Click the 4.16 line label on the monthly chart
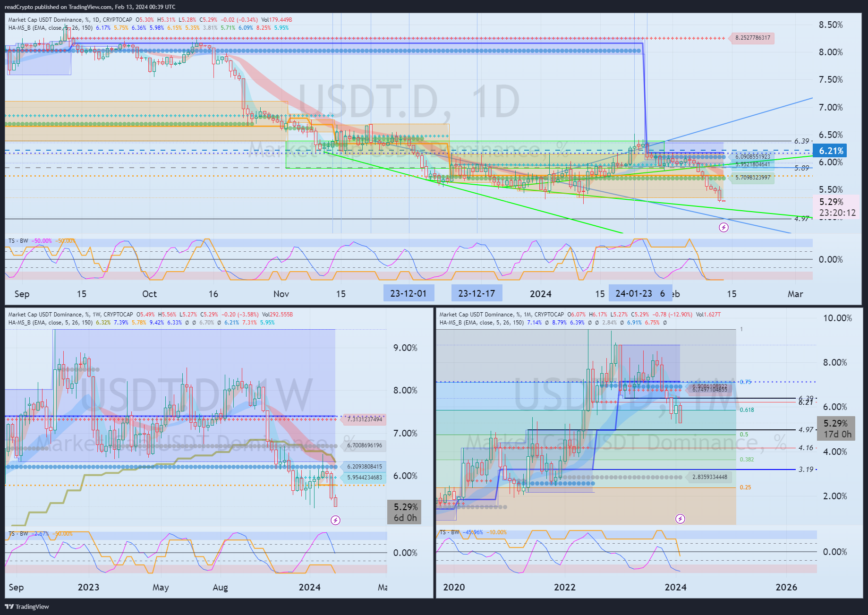This screenshot has height=615, width=868. coord(806,448)
